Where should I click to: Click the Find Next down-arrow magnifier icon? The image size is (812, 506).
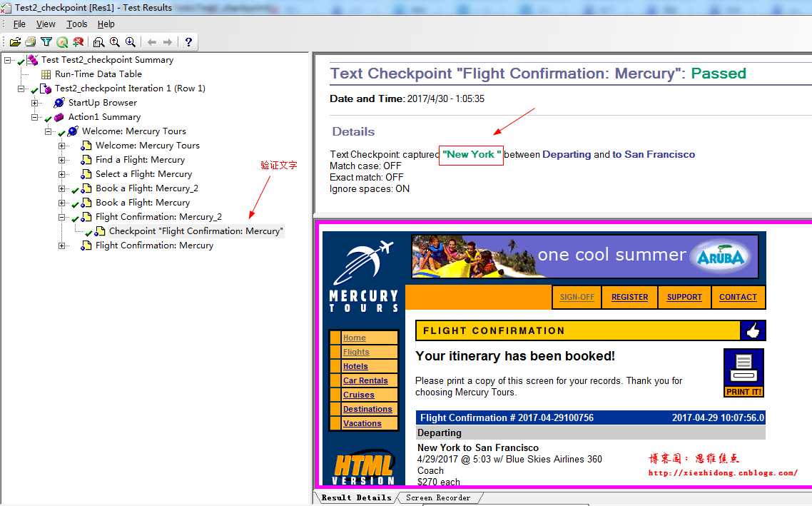coord(131,42)
